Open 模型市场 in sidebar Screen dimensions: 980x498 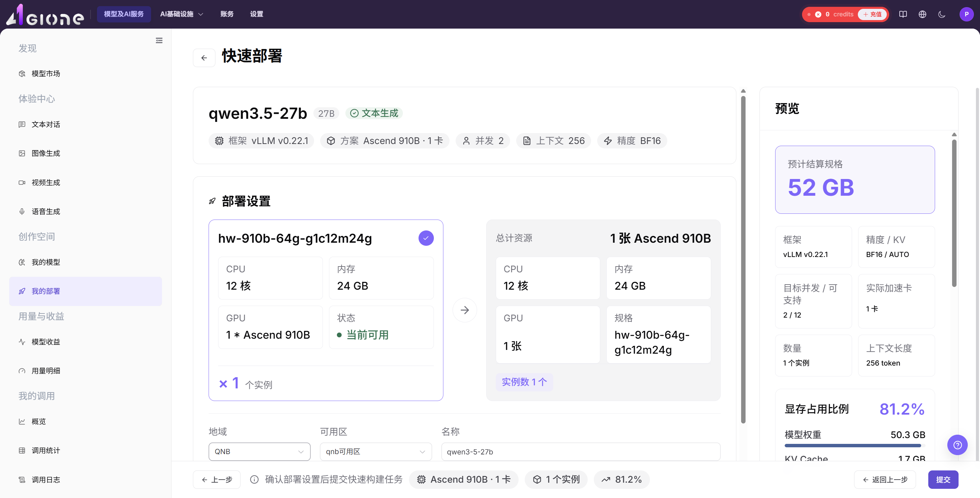coord(86,74)
